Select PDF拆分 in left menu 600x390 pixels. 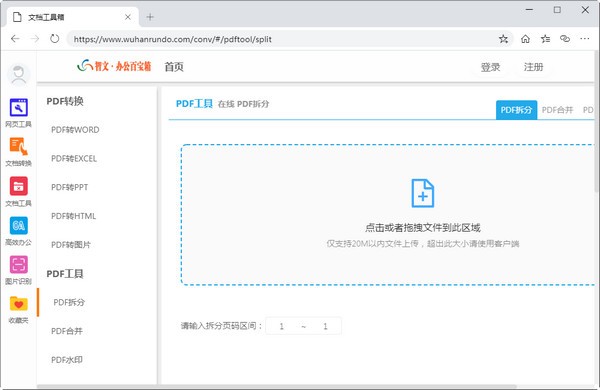pos(69,302)
